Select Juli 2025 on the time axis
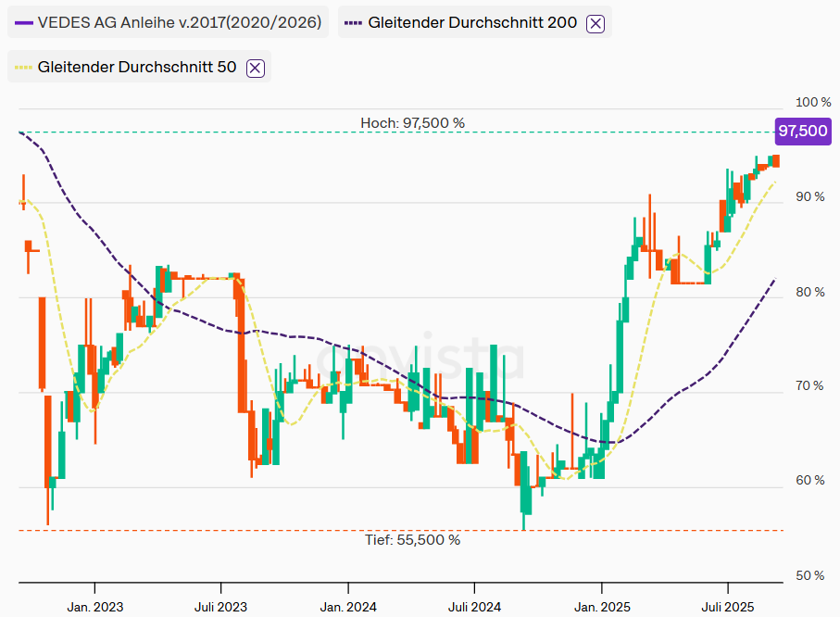 (x=728, y=607)
